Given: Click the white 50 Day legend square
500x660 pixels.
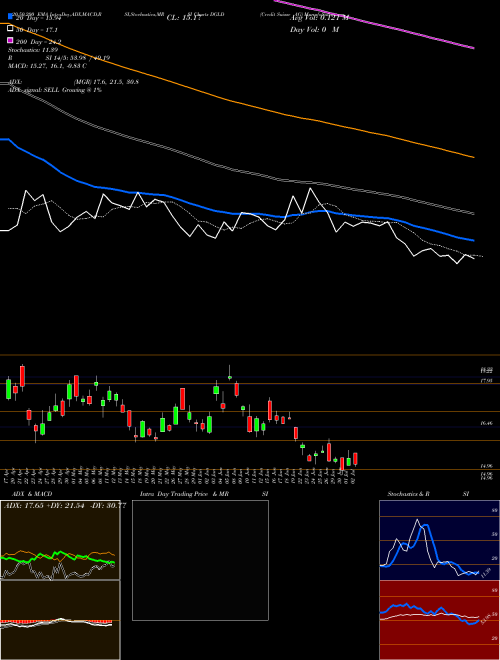Looking at the screenshot, I should (x=10, y=29).
